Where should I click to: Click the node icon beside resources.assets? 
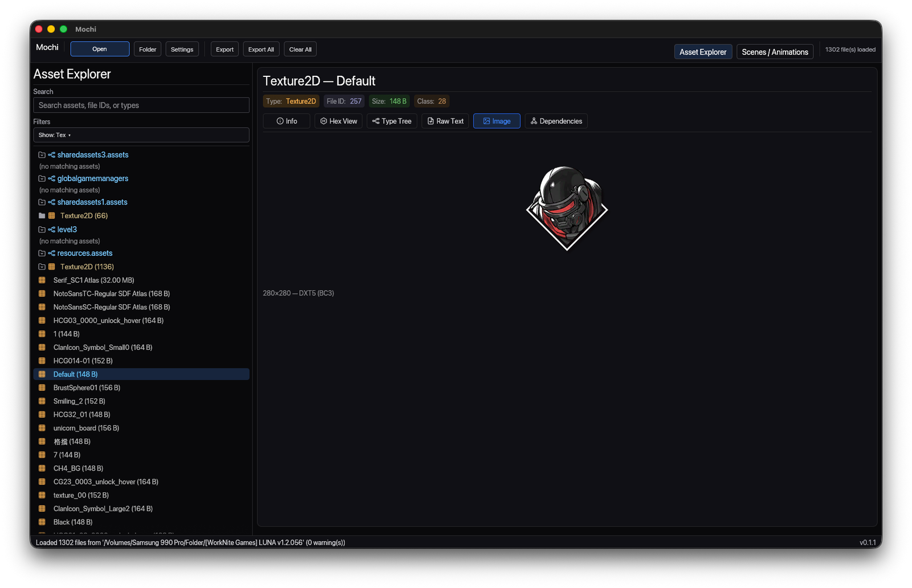click(x=51, y=254)
